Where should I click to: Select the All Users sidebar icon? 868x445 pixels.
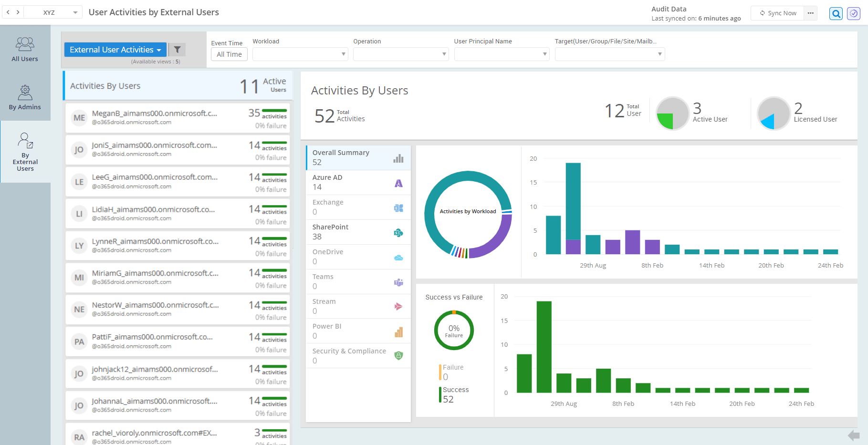click(x=25, y=48)
